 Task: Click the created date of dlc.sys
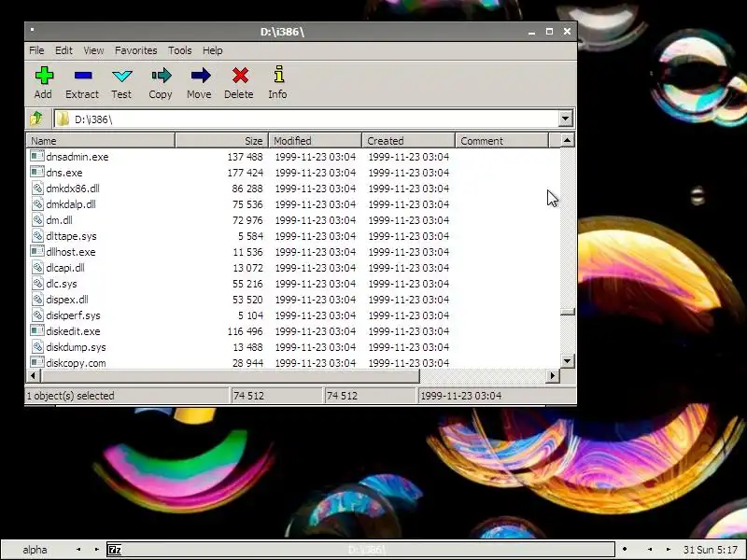[x=409, y=284]
